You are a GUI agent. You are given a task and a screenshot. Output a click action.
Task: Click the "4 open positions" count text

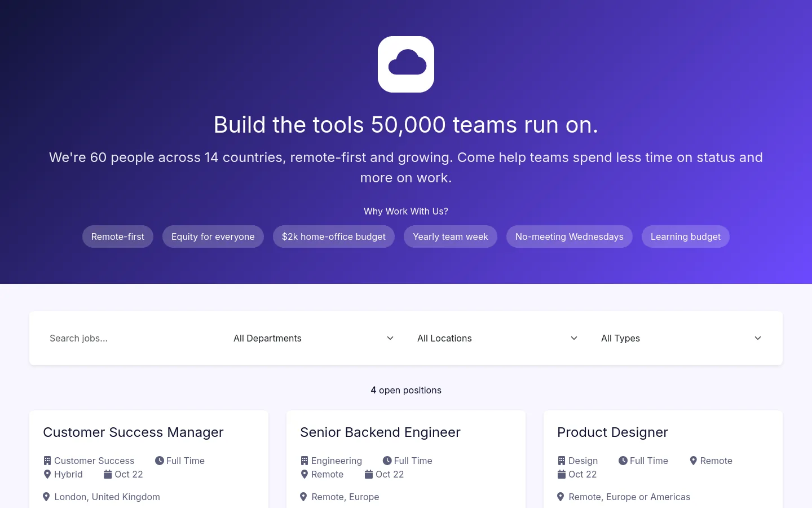pos(406,390)
